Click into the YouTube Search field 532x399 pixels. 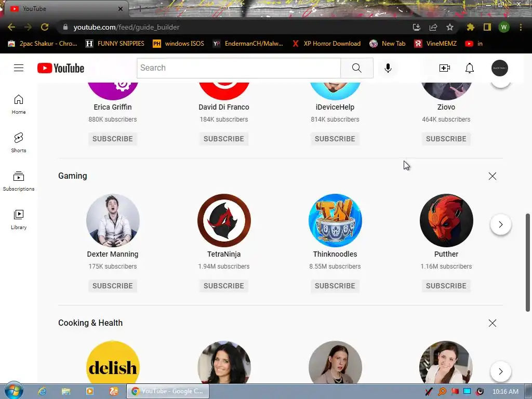(x=238, y=68)
